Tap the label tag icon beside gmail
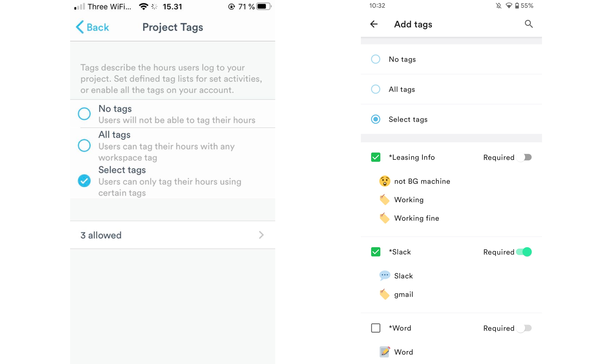The image size is (609, 364). [384, 294]
